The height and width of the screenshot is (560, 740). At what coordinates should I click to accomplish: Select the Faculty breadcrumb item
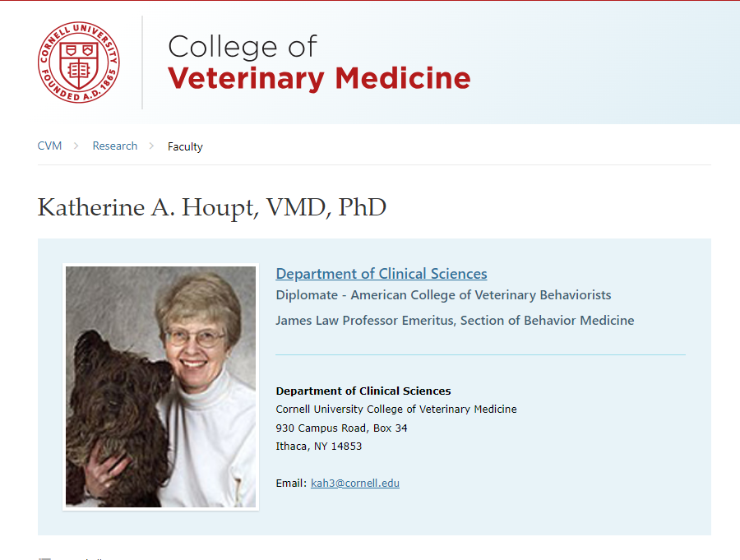pos(185,147)
